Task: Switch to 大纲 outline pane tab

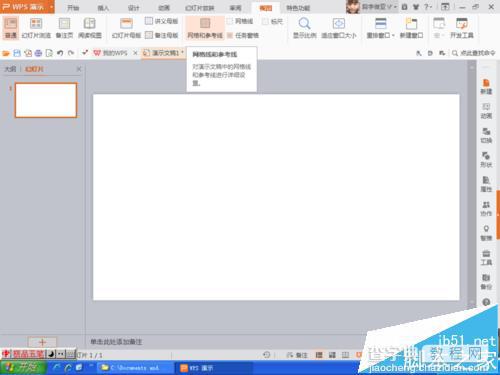Action: click(x=10, y=69)
